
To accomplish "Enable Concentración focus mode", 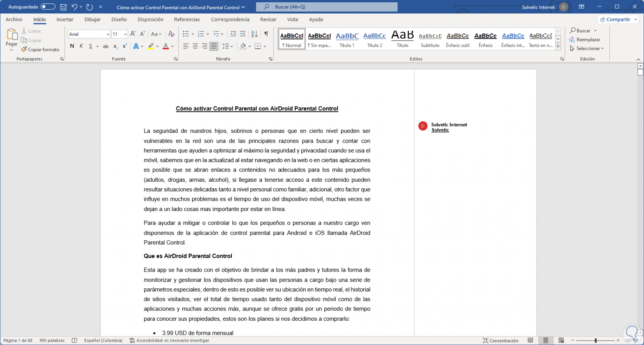I will click(501, 340).
